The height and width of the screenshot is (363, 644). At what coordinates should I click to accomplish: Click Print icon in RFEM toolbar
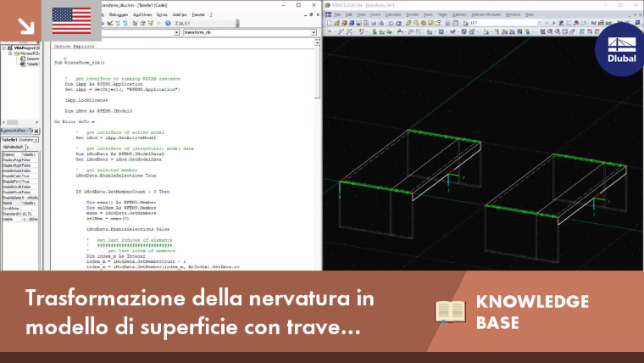click(x=374, y=23)
